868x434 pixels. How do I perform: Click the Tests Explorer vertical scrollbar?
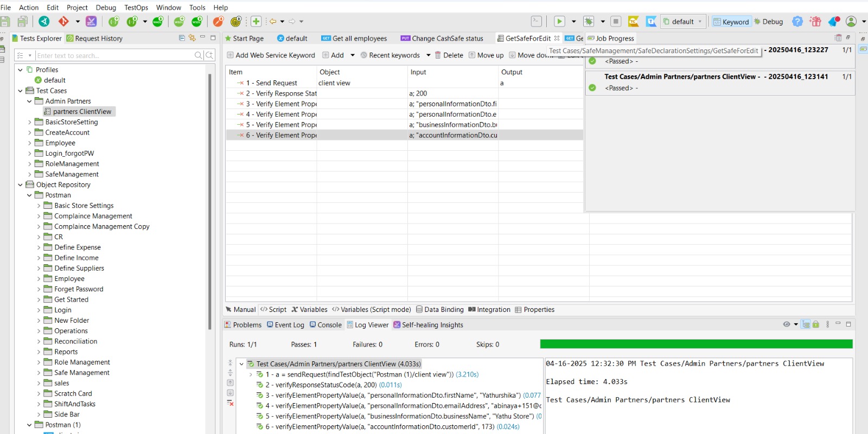(209, 201)
